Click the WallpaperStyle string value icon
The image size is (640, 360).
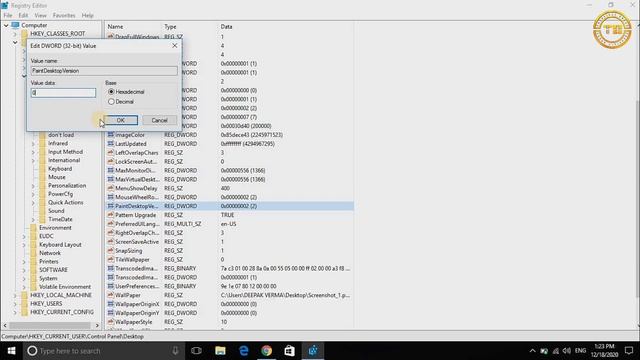[x=111, y=322]
